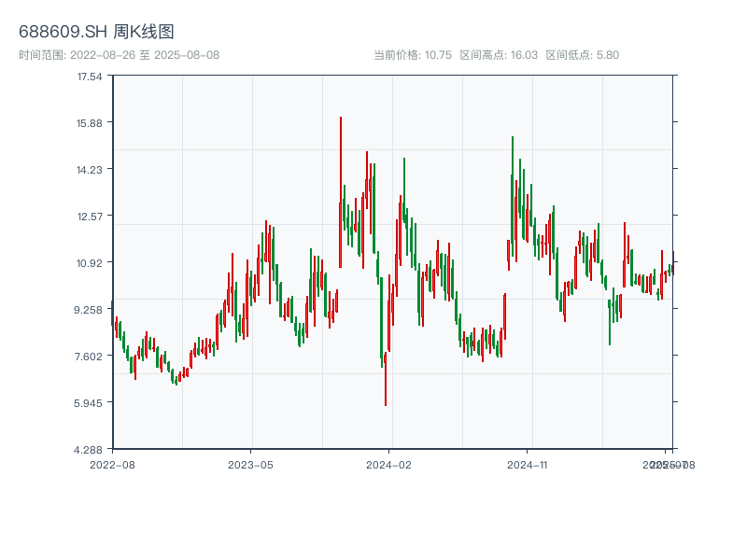Screen dimensions: 747x560
Task: Click the tall green candlestick at late 2024 peak
Action: pyautogui.click(x=513, y=196)
